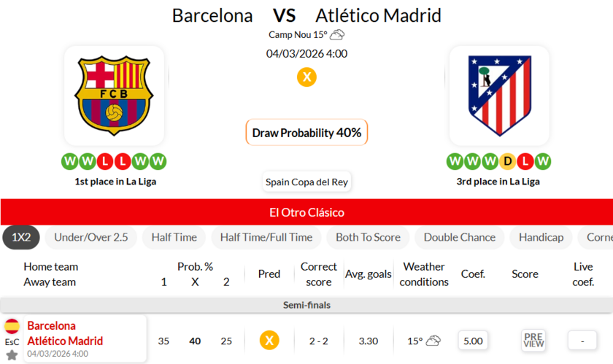Screen dimensions: 613x364
Task: Toggle the favorite star for the match
Action: point(12,355)
